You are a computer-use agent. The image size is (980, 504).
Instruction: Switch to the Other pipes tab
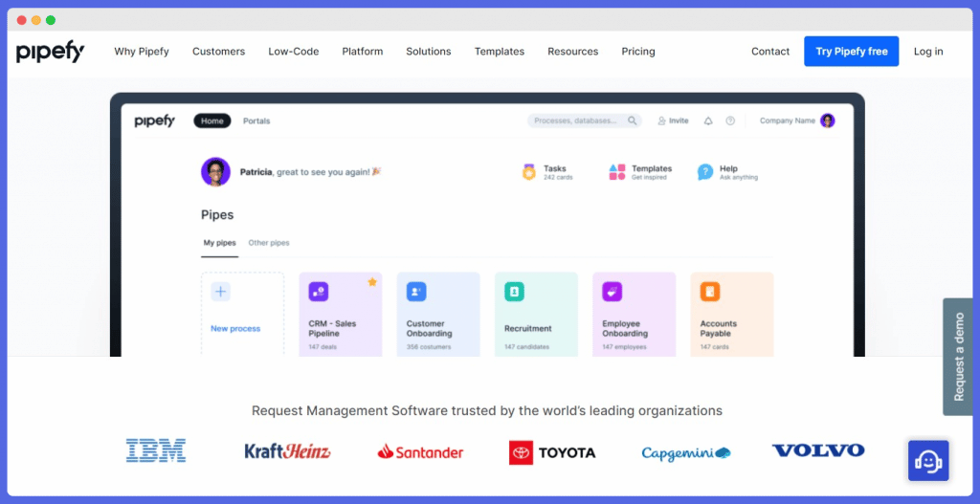coord(269,242)
